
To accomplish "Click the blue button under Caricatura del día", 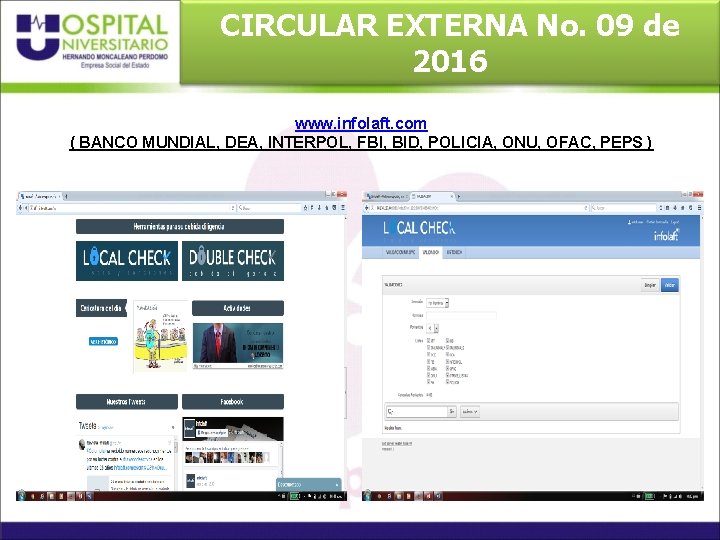I will click(x=103, y=341).
